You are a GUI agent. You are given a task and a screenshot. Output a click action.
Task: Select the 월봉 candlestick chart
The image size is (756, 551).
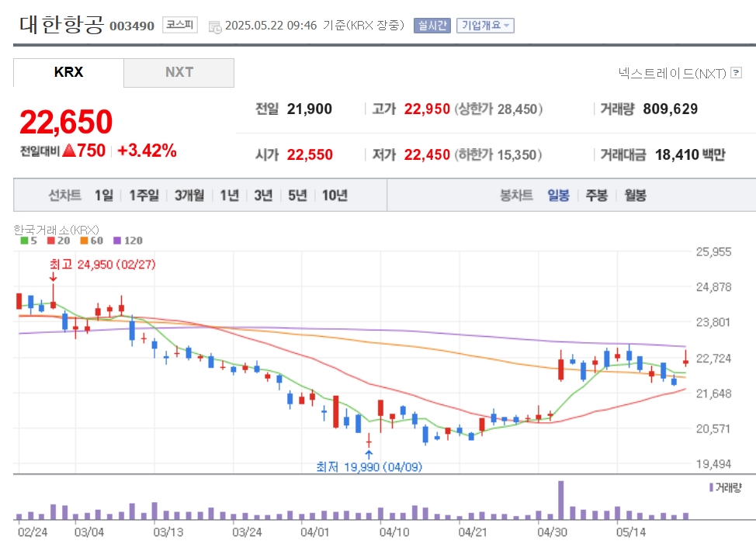pyautogui.click(x=635, y=196)
